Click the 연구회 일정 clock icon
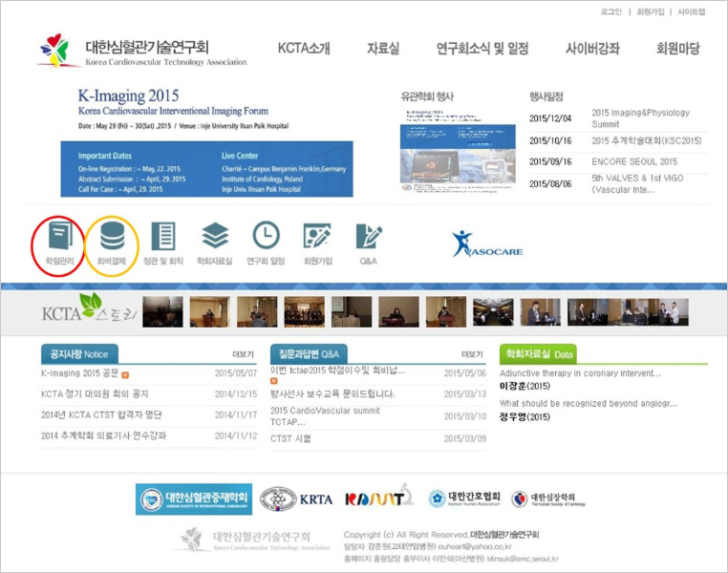728x573 pixels. pos(267,237)
